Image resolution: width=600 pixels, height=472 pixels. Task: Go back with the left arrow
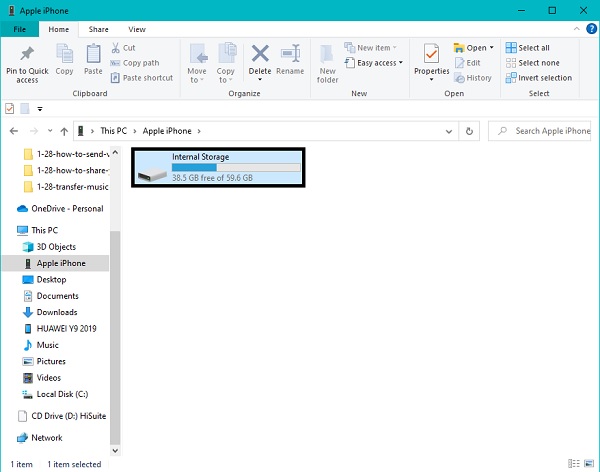(x=14, y=131)
